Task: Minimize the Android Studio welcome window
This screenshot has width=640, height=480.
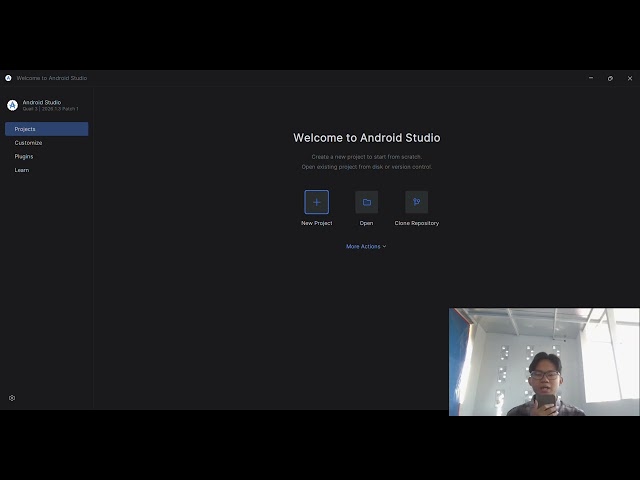Action: point(591,78)
